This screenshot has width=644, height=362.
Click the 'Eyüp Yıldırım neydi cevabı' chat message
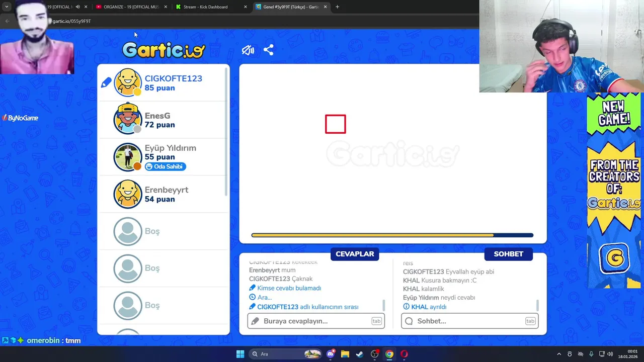(x=439, y=298)
